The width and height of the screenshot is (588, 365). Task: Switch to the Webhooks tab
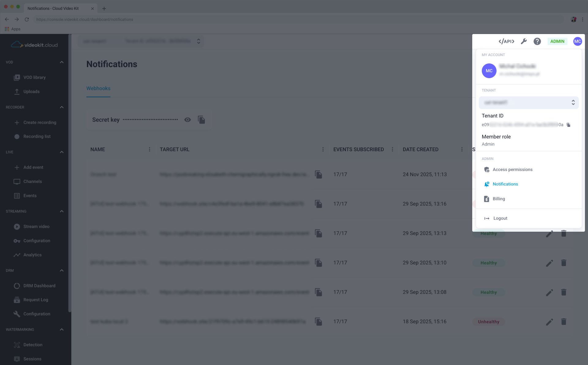[x=98, y=88]
